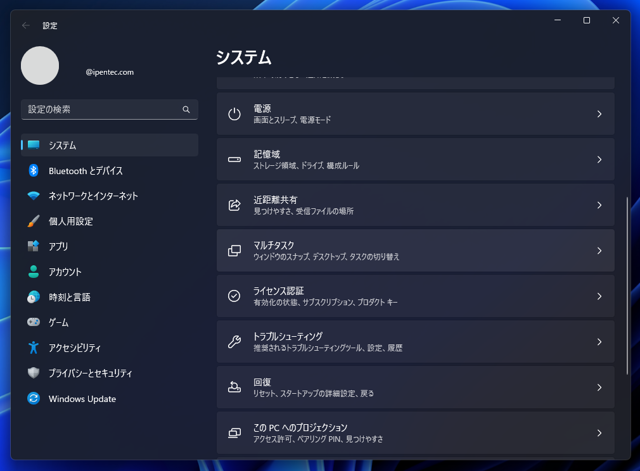Click the globe clock icon for 時刻と言語
This screenshot has height=471, width=640.
point(33,297)
